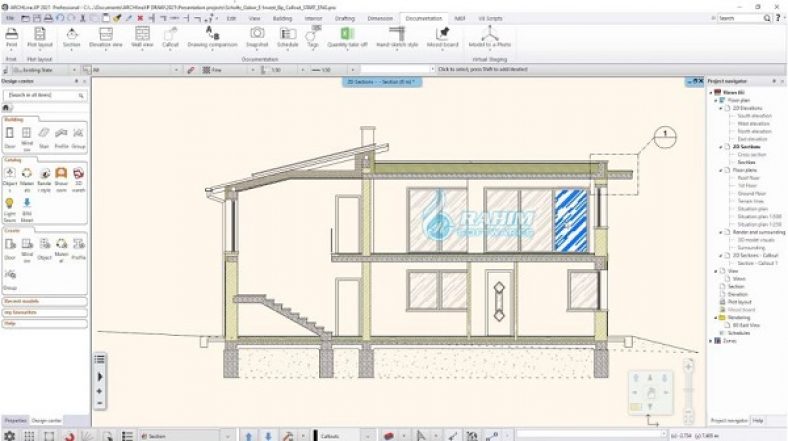Click the Design center home icon
The height and width of the screenshot is (441, 788).
point(6,107)
